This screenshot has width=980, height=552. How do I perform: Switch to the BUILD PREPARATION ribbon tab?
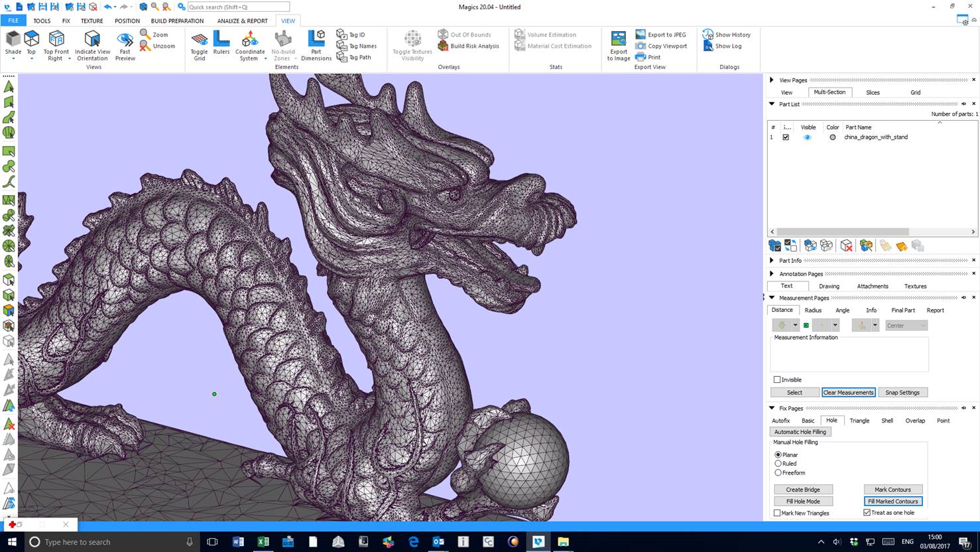click(x=177, y=21)
